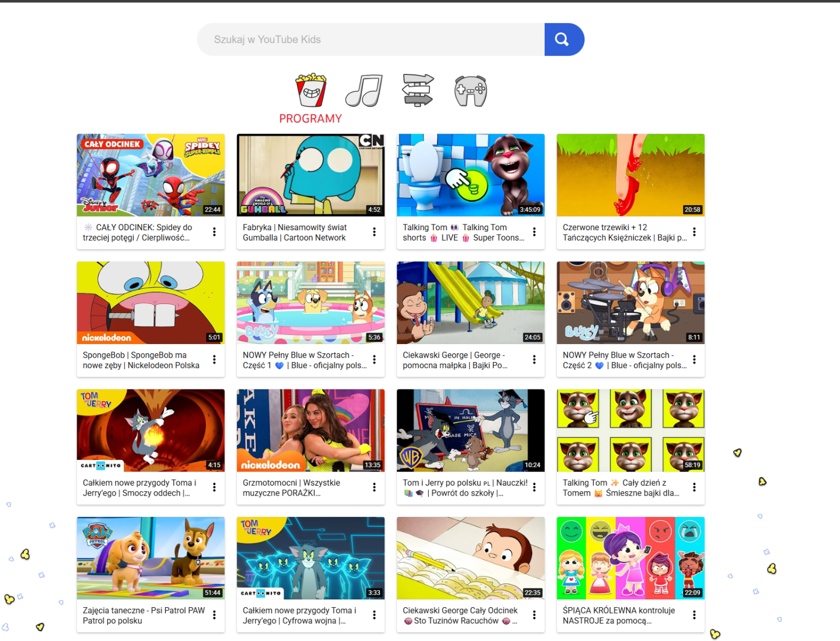Click the Zajęcia taneczne Psi Patrol title
Viewport: 840px width, 641px height.
(143, 615)
